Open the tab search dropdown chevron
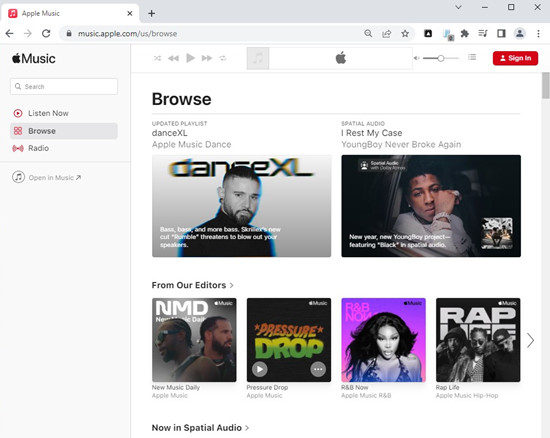 (458, 7)
